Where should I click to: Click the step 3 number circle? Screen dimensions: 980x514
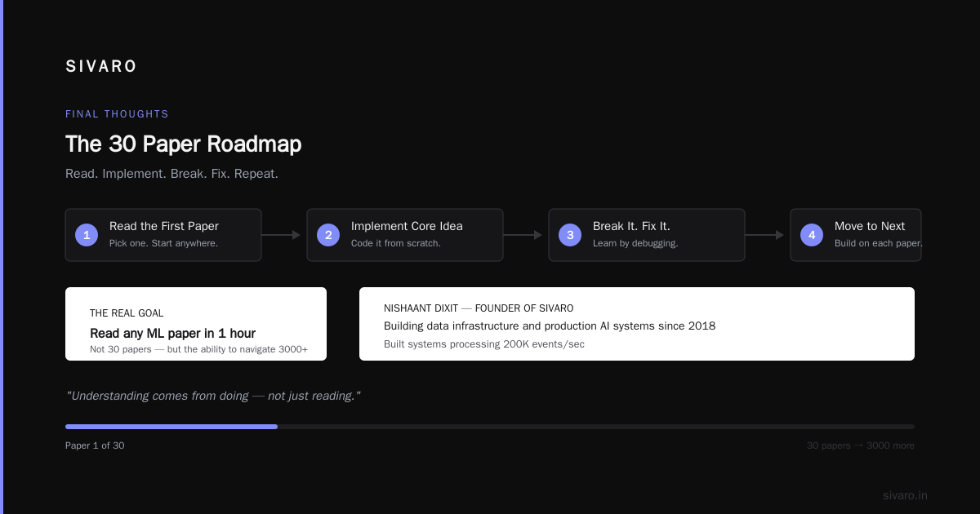point(570,235)
